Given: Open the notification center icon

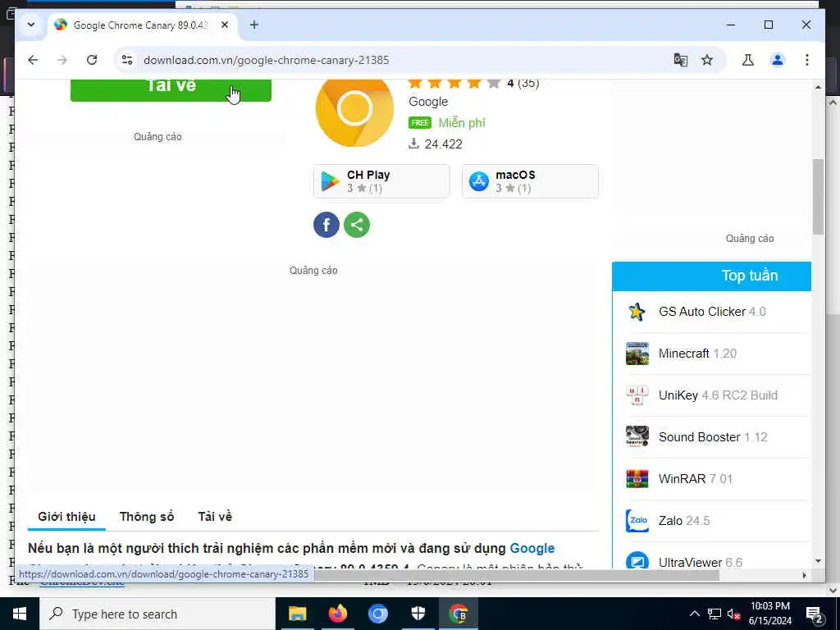Looking at the screenshot, I should (x=815, y=614).
